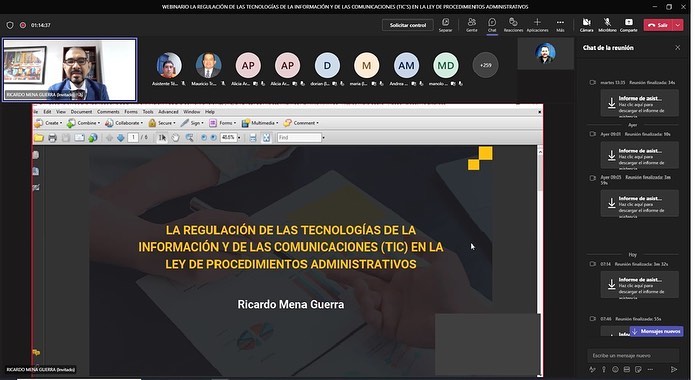Click the Mensajes nuevos button
The image size is (695, 380).
656,331
